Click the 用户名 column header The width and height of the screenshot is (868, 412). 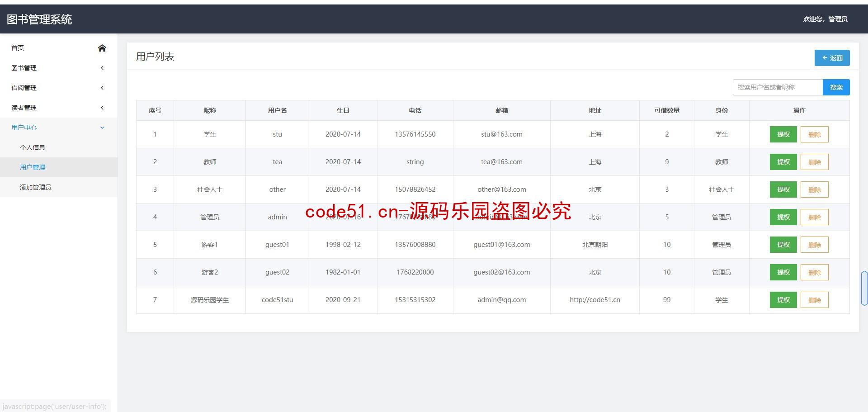[x=277, y=110]
